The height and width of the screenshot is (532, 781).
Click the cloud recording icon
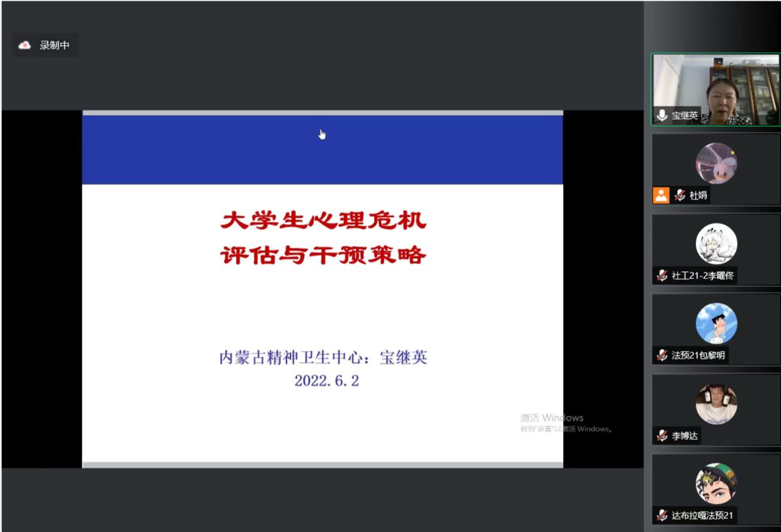[25, 45]
